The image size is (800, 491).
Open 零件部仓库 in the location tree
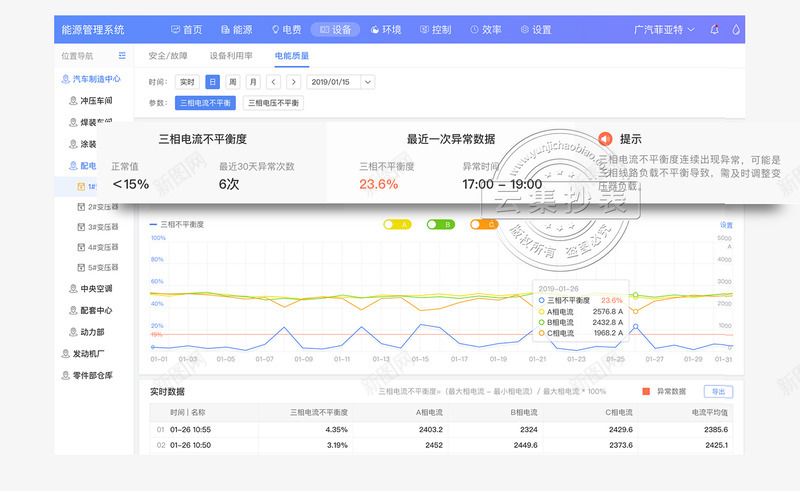click(x=87, y=375)
